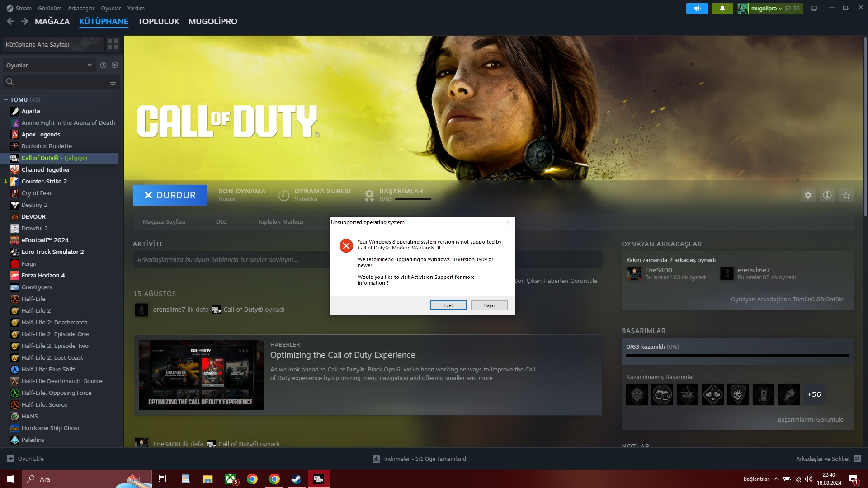Open Kütüphane Ana Sayfası library home
The width and height of the screenshot is (868, 488).
pos(53,44)
